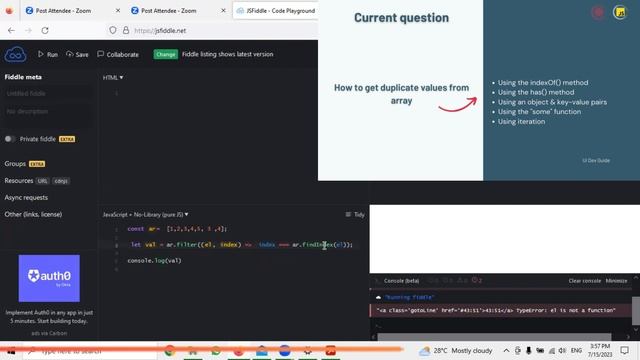Click the console error count filter icon
Image resolution: width=640 pixels, height=360 pixels.
tap(477, 280)
